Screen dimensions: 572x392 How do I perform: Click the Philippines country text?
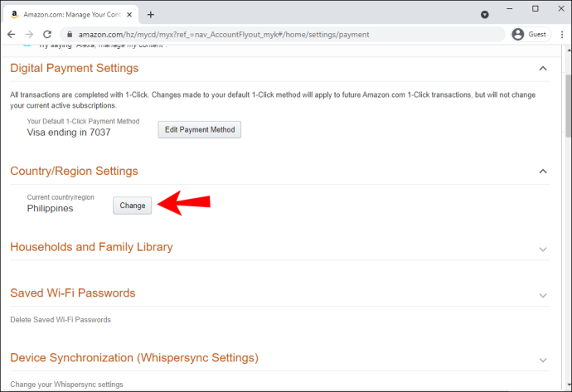pos(50,208)
